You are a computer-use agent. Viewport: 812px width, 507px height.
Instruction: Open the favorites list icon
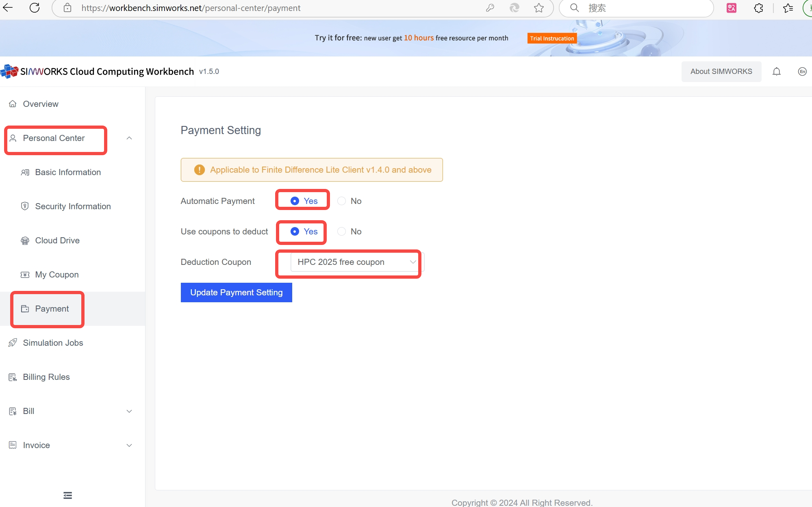(788, 8)
